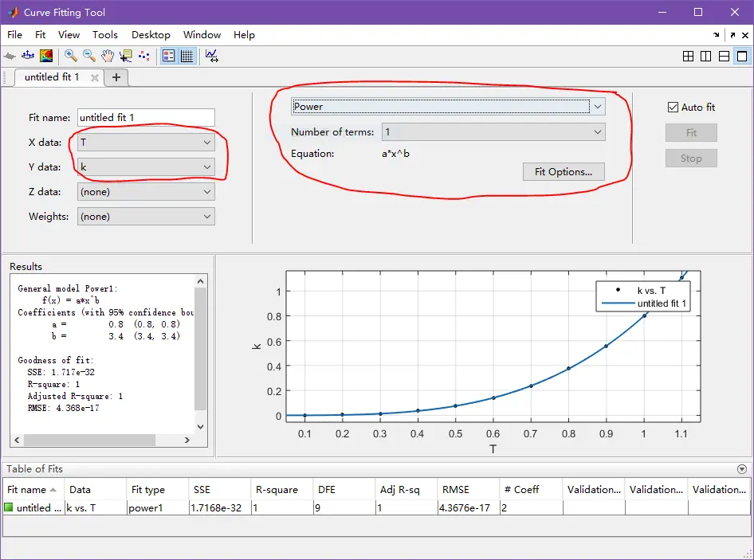Open the View menu
This screenshot has height=560, width=754.
tap(69, 34)
